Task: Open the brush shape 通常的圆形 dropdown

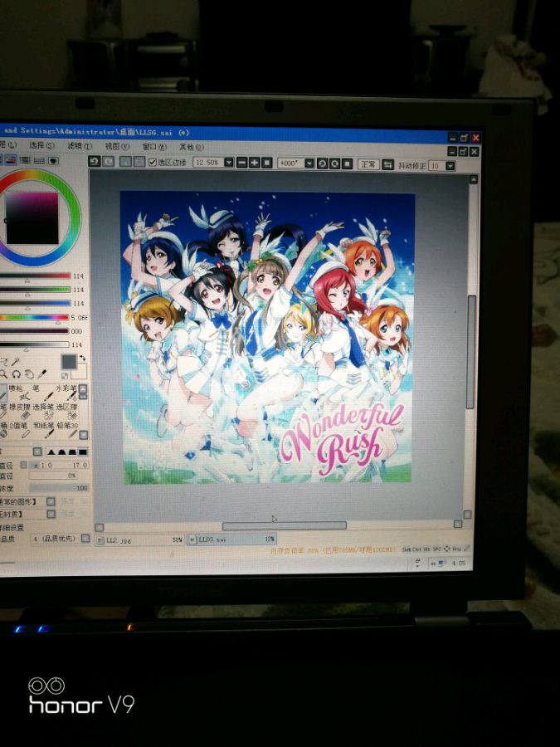Action: (x=51, y=501)
